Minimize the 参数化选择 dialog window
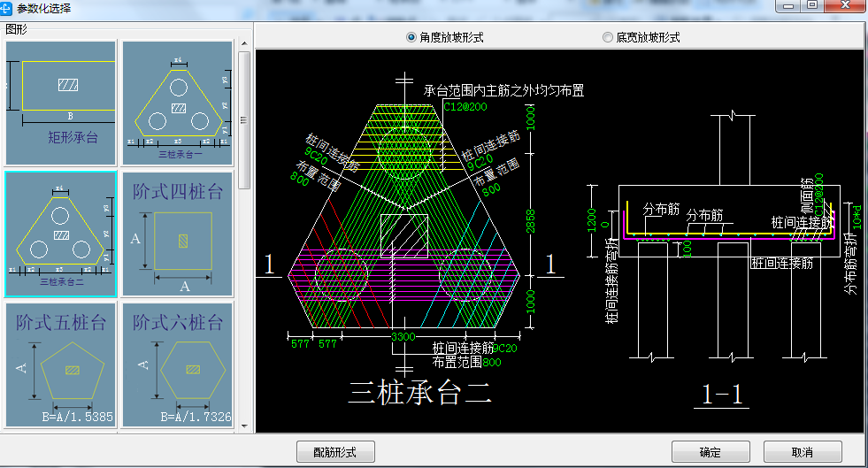The image size is (868, 468). click(788, 5)
